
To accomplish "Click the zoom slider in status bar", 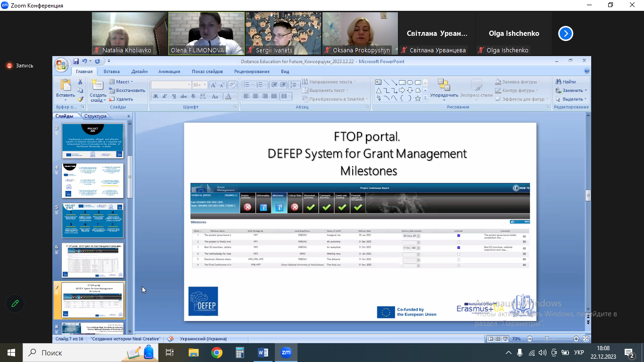I will pos(546,339).
